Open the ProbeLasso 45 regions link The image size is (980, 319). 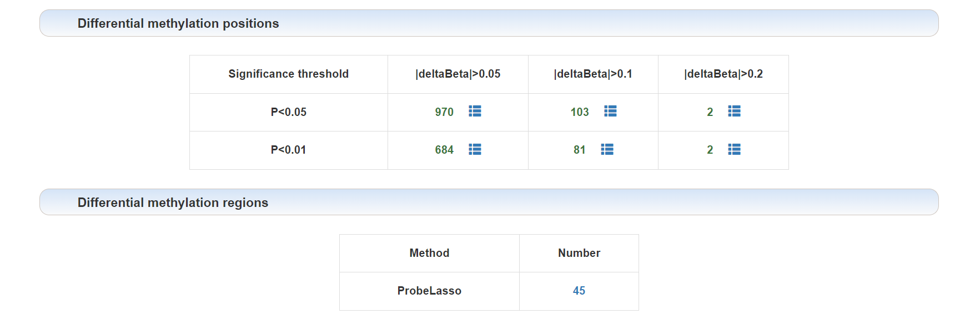click(579, 291)
